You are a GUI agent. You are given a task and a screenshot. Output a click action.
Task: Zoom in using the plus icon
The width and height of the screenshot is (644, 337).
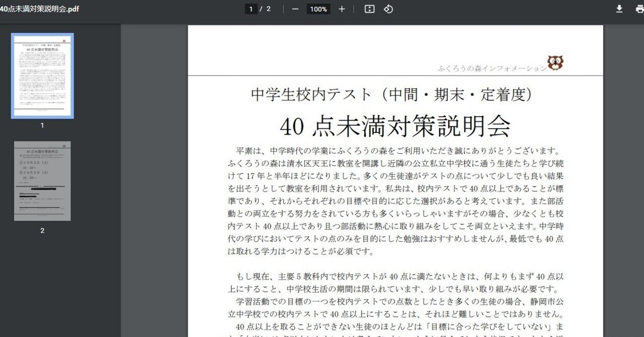[x=342, y=9]
